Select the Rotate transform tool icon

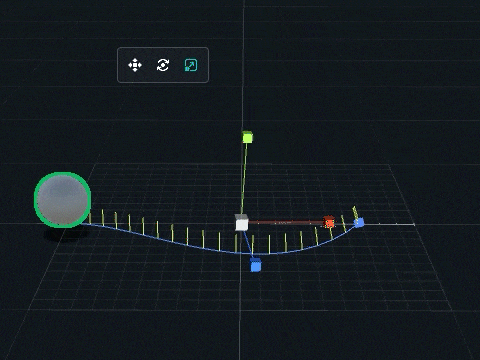pos(163,65)
